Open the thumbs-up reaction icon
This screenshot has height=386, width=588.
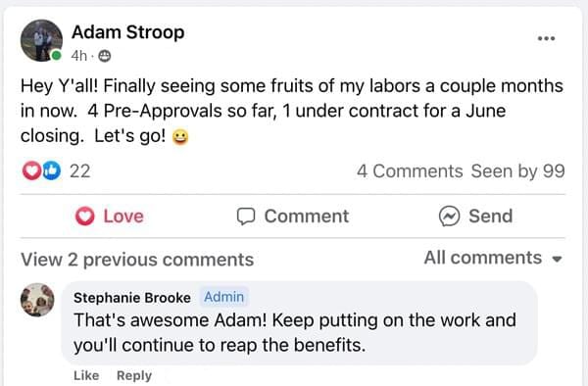click(51, 170)
